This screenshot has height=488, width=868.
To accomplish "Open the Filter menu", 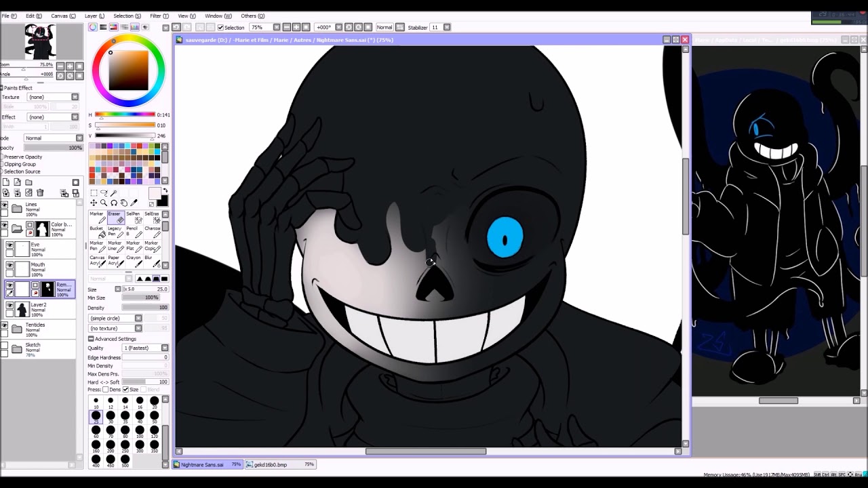I will click(x=159, y=16).
